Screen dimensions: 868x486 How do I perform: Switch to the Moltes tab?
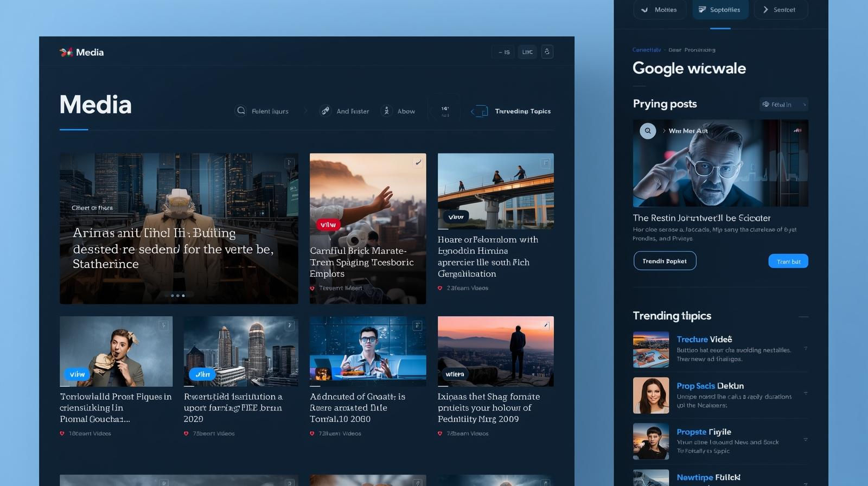(x=660, y=10)
